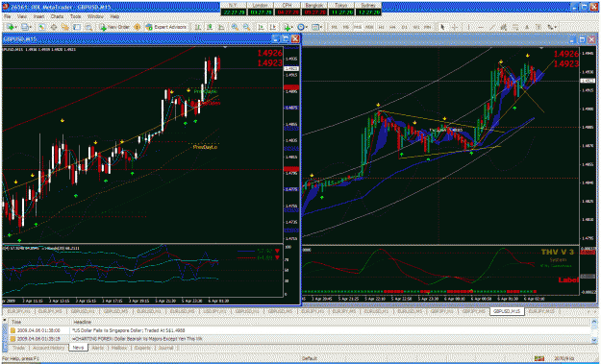The width and height of the screenshot is (601, 364).
Task: Open the Profiles toolbar icon
Action: click(x=26, y=27)
